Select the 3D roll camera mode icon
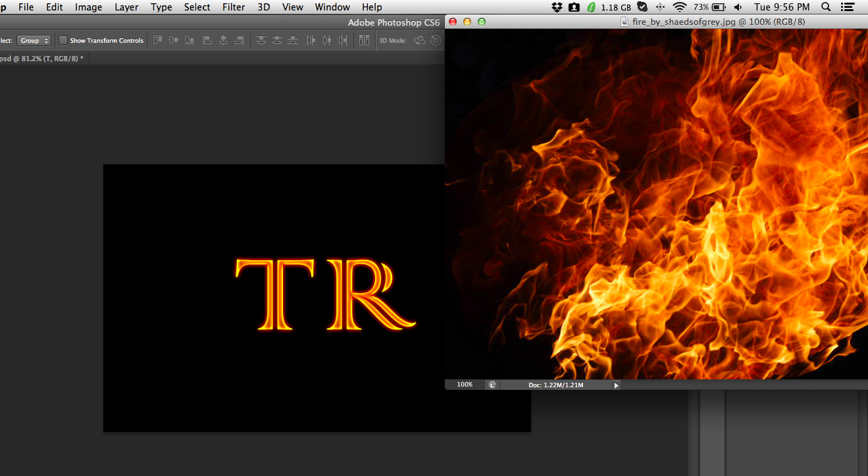 (434, 40)
